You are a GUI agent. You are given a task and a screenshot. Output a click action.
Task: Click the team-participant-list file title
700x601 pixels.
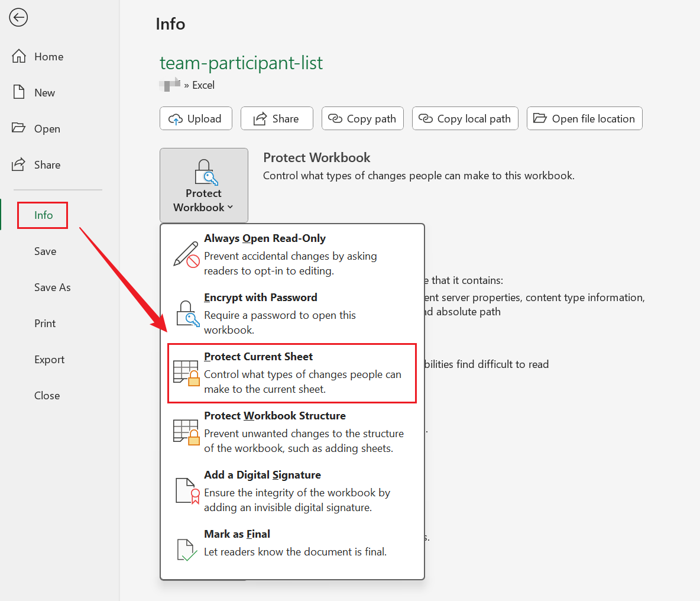coord(241,63)
